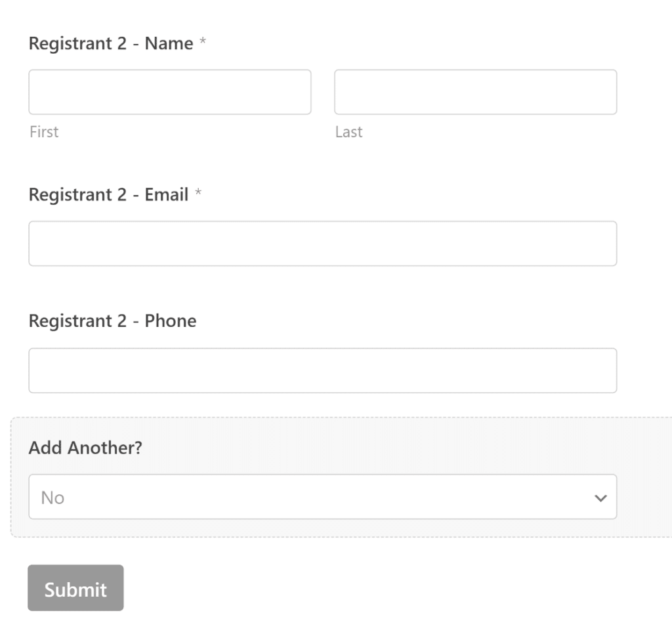
Task: Click the Registrant 2 - Phone label
Action: [112, 320]
